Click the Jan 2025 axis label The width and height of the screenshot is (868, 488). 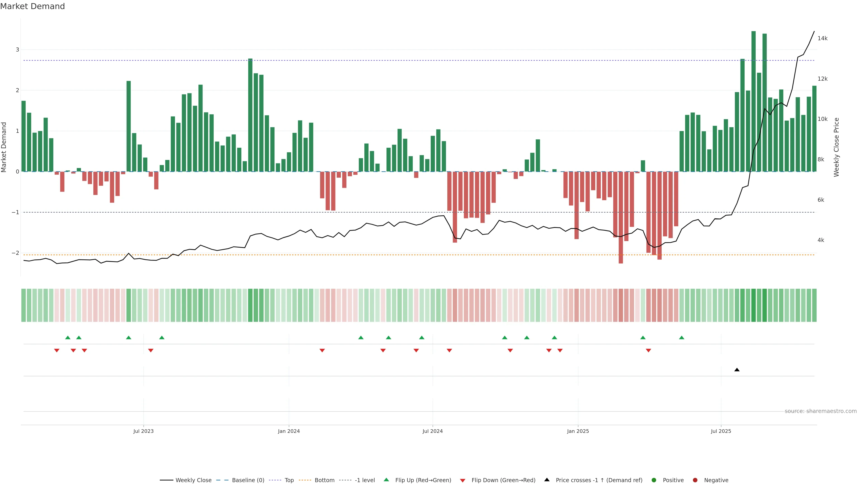coord(578,431)
